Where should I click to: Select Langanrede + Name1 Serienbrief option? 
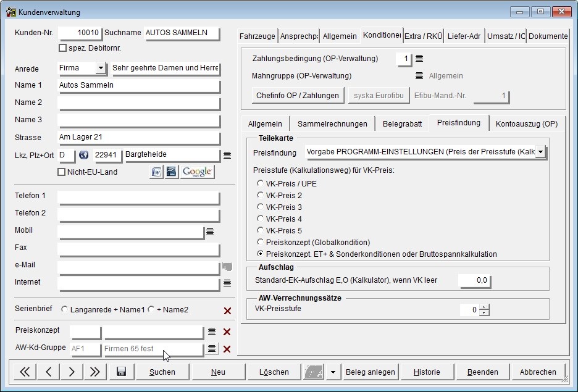tap(64, 309)
